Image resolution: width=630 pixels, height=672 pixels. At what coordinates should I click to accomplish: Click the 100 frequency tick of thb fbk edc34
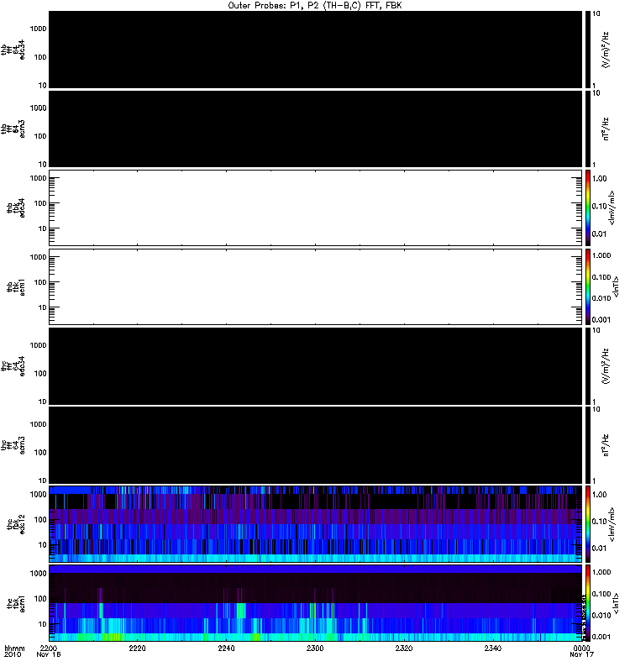coord(39,203)
